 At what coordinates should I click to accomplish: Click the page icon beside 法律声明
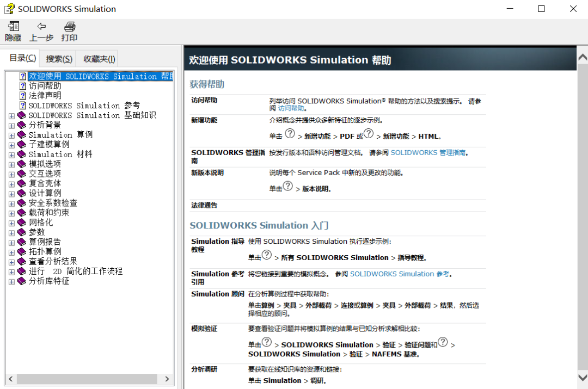click(23, 96)
